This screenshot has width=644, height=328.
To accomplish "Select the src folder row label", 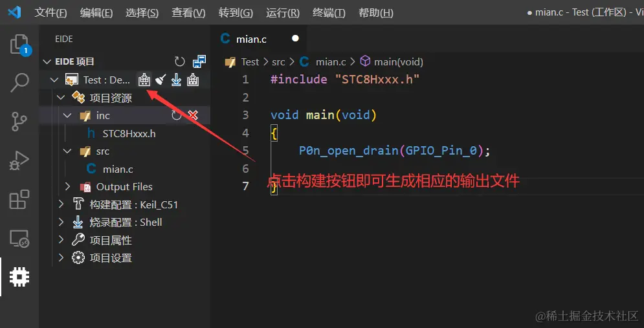I will coord(103,151).
